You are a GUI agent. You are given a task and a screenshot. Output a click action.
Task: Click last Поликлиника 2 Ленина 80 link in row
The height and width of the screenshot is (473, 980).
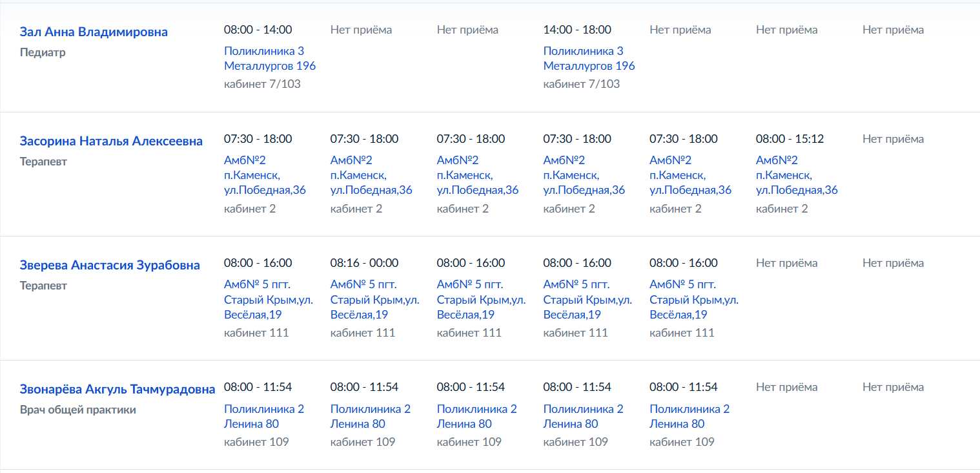(x=689, y=416)
